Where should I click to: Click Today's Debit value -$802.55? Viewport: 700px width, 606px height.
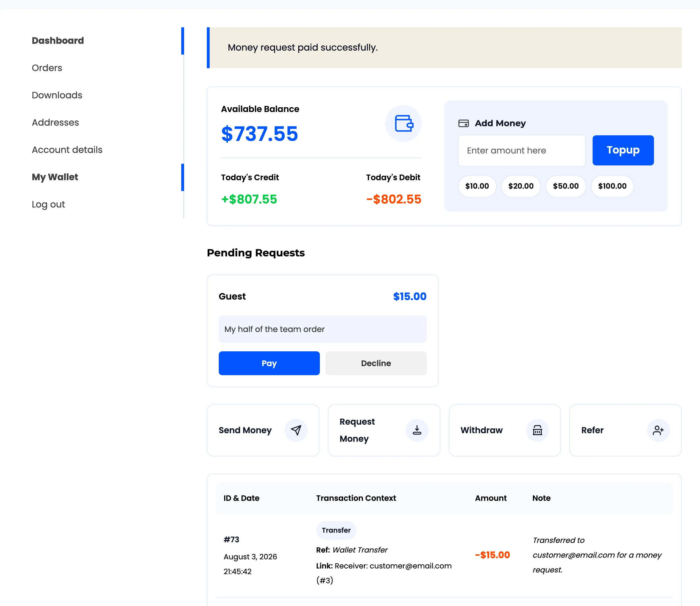tap(394, 199)
